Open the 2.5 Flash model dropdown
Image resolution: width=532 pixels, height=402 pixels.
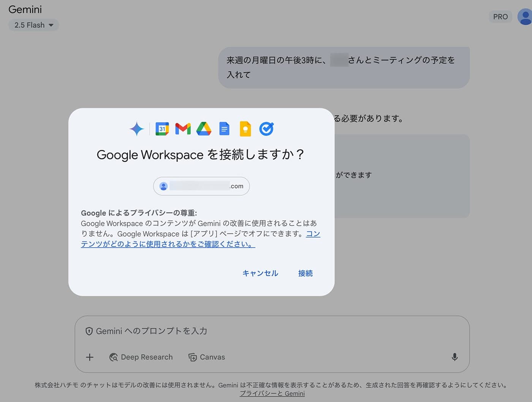click(x=34, y=25)
